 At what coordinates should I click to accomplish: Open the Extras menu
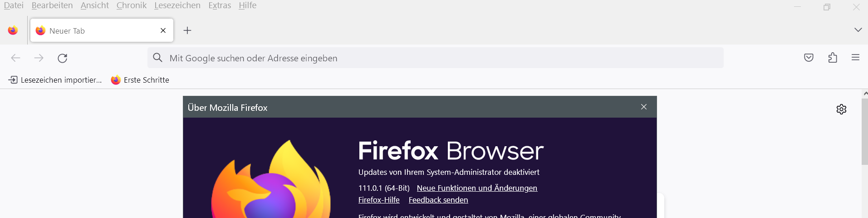[220, 5]
